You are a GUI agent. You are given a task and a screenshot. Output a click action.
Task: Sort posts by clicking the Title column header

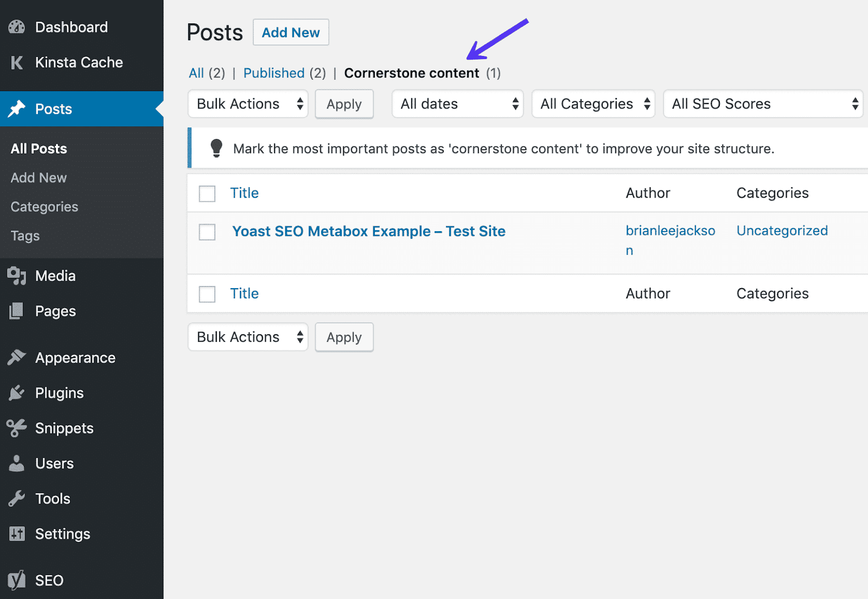click(244, 193)
